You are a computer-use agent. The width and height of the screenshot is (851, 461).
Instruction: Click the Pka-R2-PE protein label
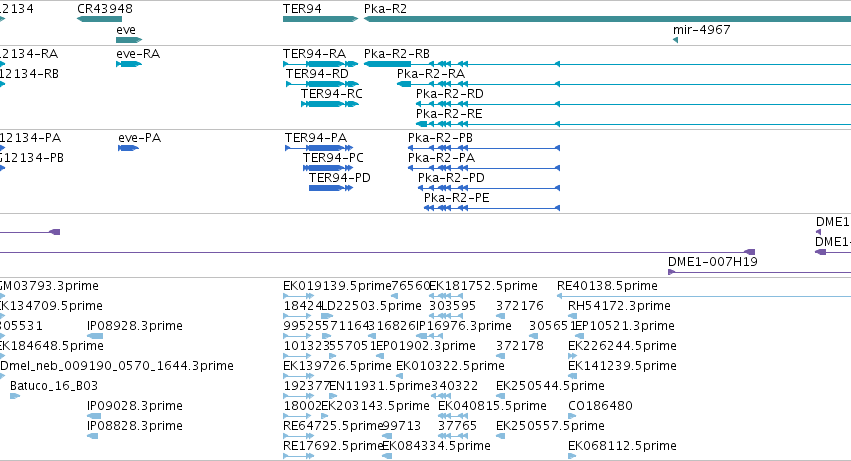pos(456,198)
